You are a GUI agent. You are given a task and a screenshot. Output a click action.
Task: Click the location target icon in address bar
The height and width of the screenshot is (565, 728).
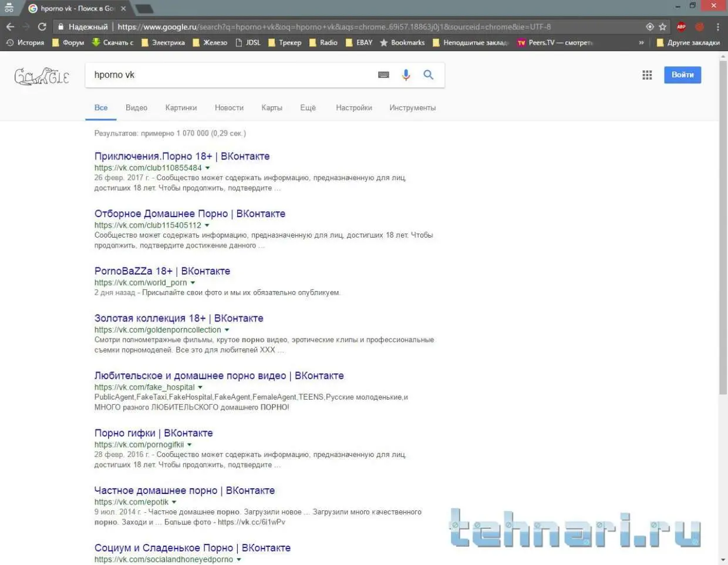click(x=649, y=26)
